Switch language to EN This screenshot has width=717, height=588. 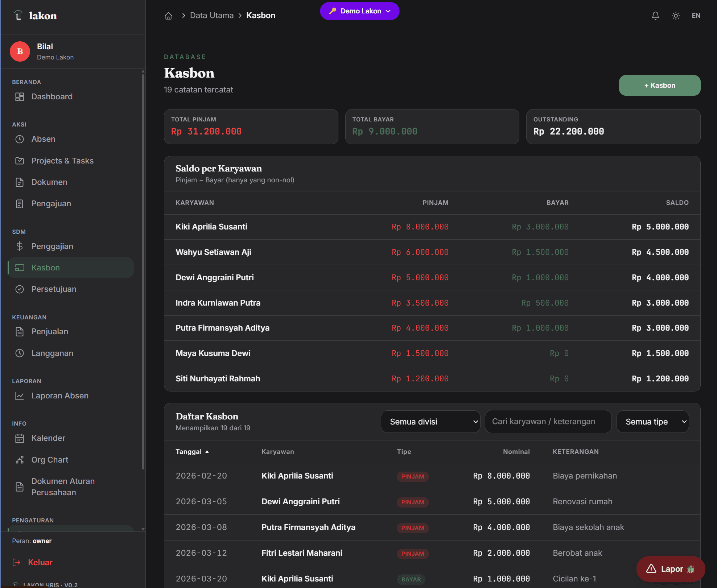coord(696,16)
